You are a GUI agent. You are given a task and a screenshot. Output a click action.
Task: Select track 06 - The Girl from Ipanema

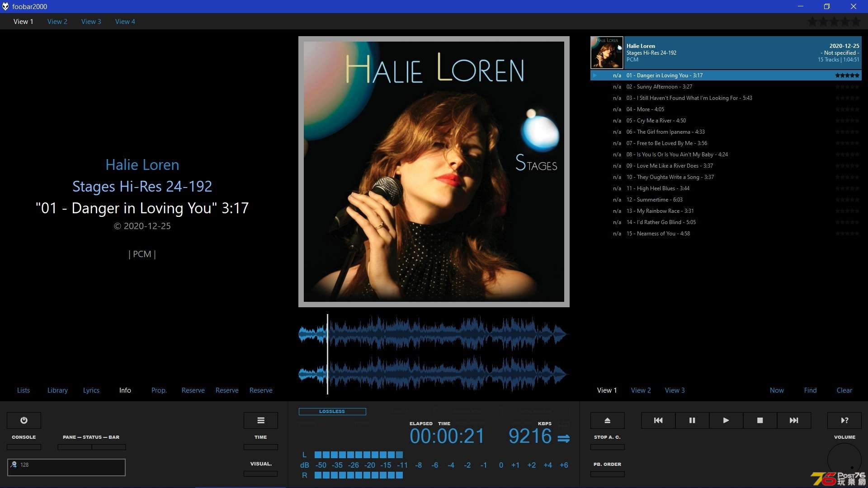point(726,132)
